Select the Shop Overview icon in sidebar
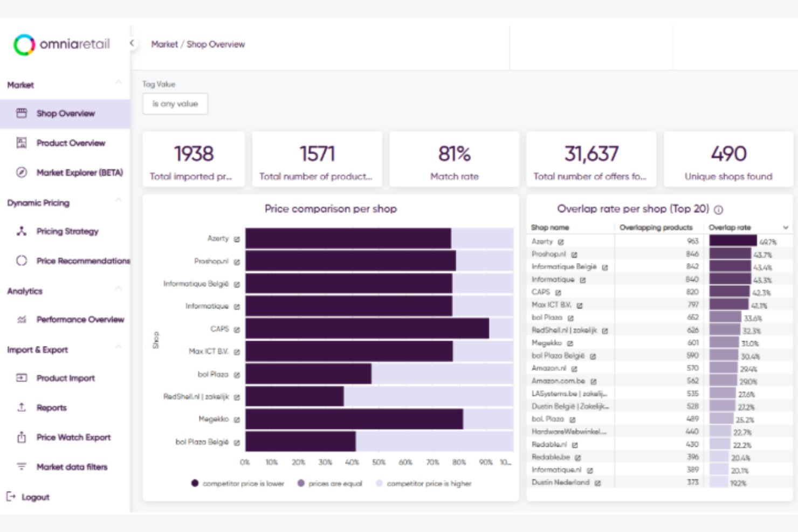 pyautogui.click(x=22, y=113)
